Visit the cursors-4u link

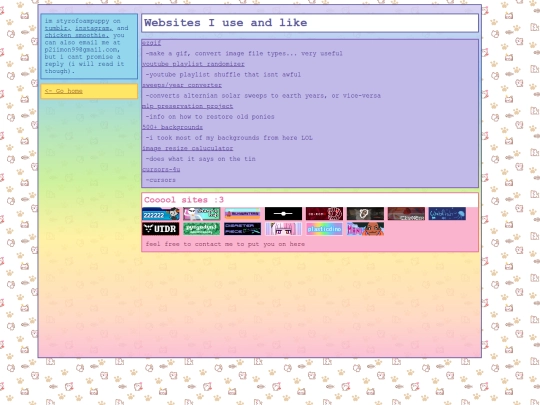click(x=161, y=169)
